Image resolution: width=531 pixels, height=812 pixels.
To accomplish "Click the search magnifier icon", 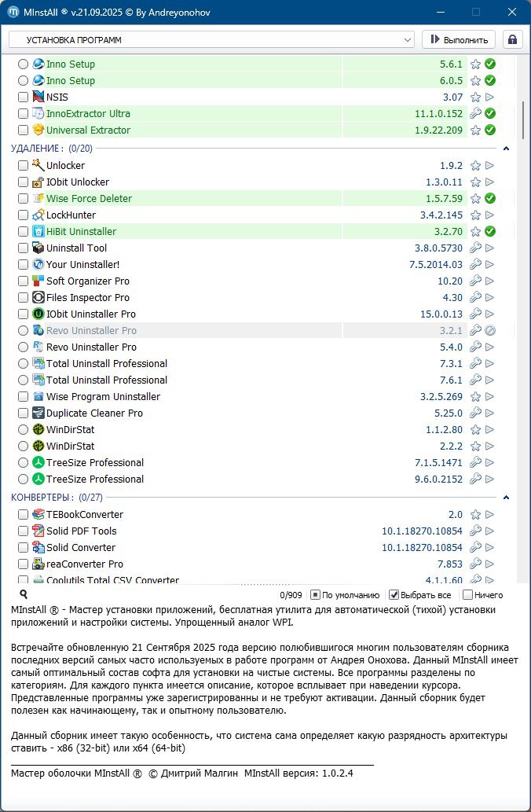I will (x=24, y=595).
